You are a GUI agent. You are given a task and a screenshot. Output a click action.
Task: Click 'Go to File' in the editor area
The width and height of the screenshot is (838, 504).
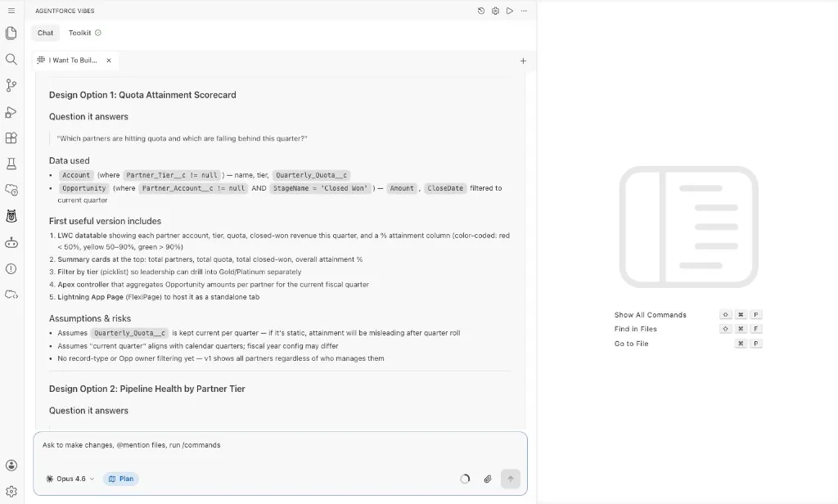click(x=631, y=344)
